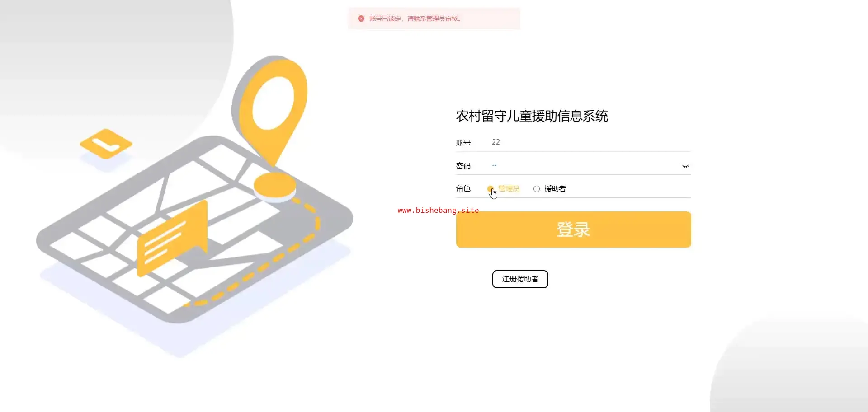
Task: Click the red error icon in alert
Action: pos(361,19)
